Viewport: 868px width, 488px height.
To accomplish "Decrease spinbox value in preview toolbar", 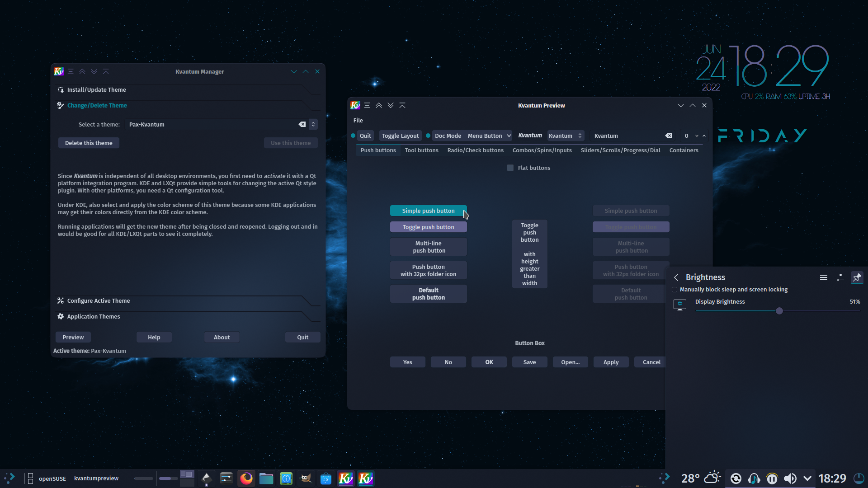I will coord(697,136).
